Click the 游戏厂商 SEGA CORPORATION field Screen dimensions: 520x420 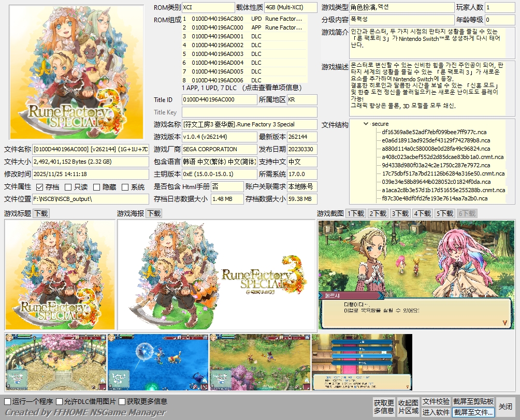pos(219,149)
